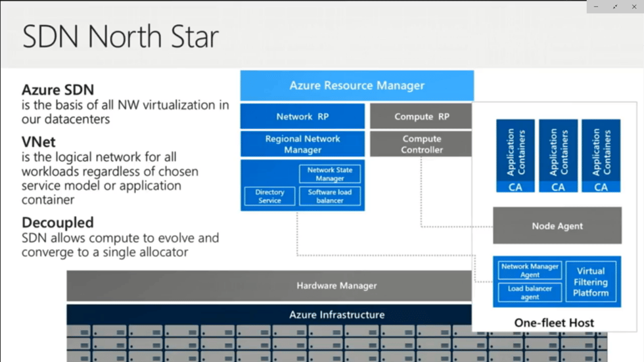Click the Virtual Filtering Platform box

(591, 282)
